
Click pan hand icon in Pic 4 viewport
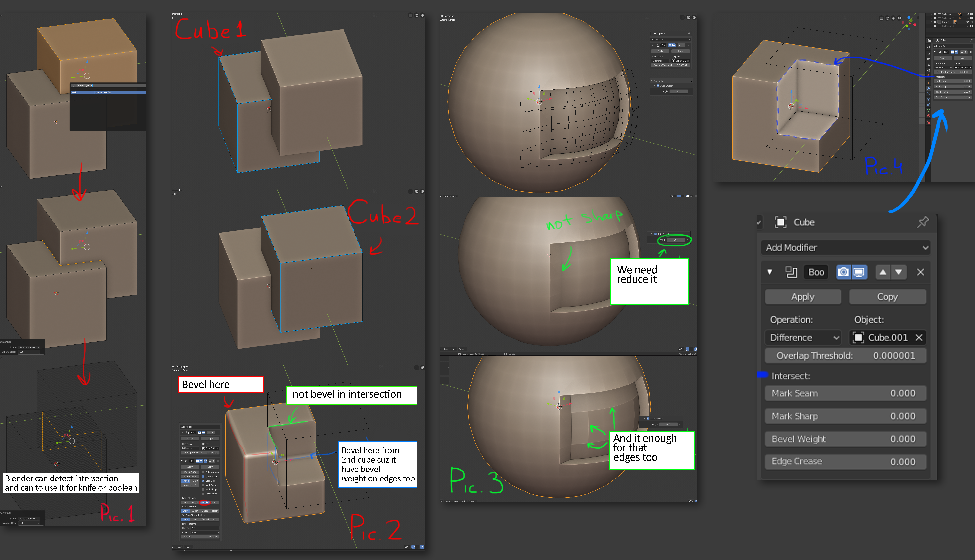point(893,18)
